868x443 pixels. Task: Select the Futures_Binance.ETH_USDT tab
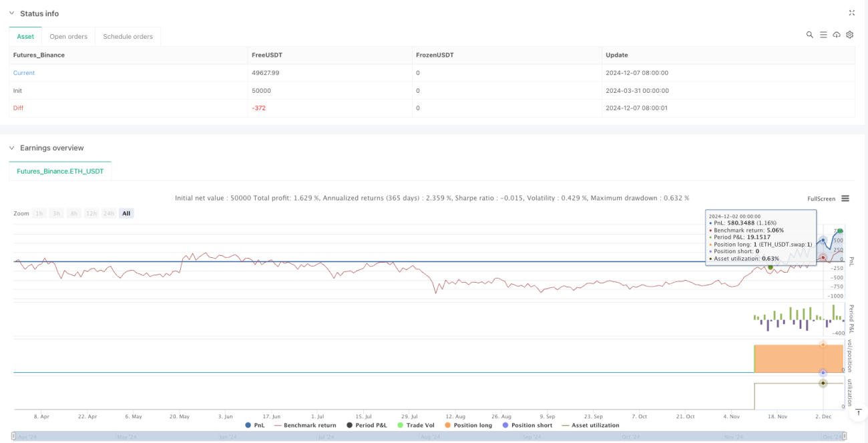pos(60,171)
